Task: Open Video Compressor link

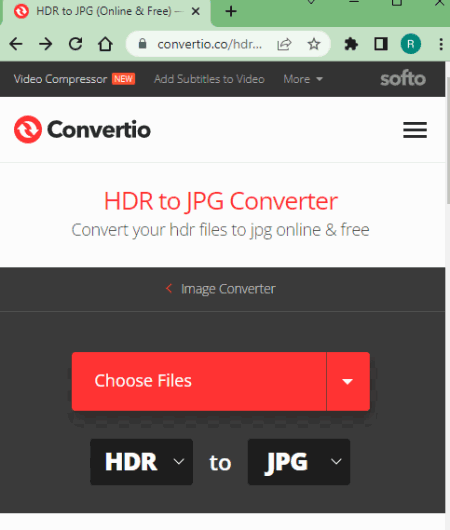Action: (x=60, y=79)
